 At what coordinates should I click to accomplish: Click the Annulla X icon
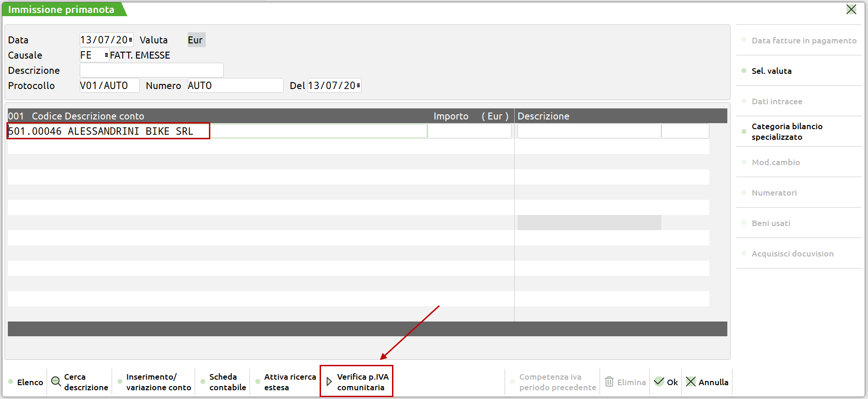(690, 381)
